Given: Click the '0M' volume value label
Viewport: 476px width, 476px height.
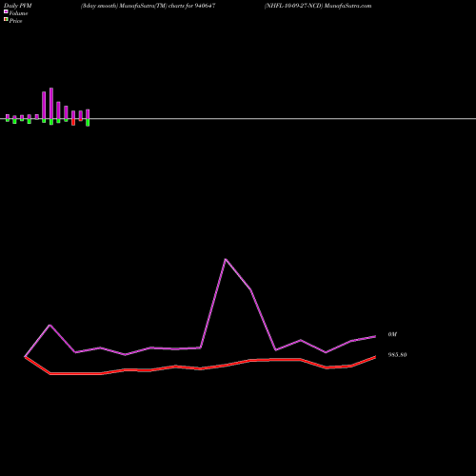Looking at the screenshot, I should [392, 334].
